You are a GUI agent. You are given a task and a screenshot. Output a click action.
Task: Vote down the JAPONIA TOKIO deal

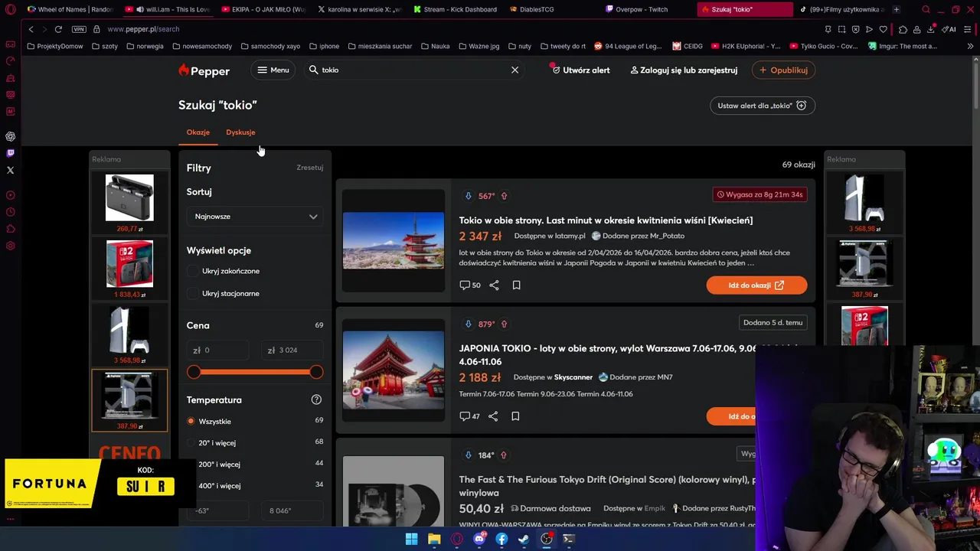point(469,324)
